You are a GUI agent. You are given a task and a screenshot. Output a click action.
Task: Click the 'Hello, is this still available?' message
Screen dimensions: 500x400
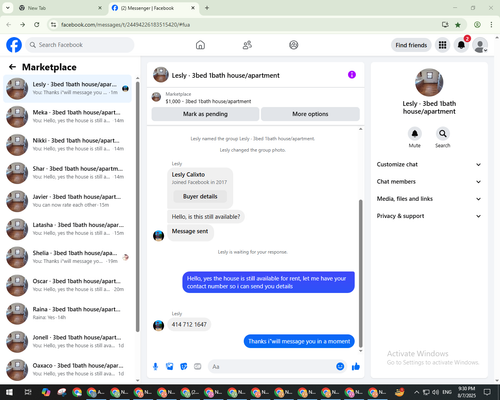pos(206,217)
